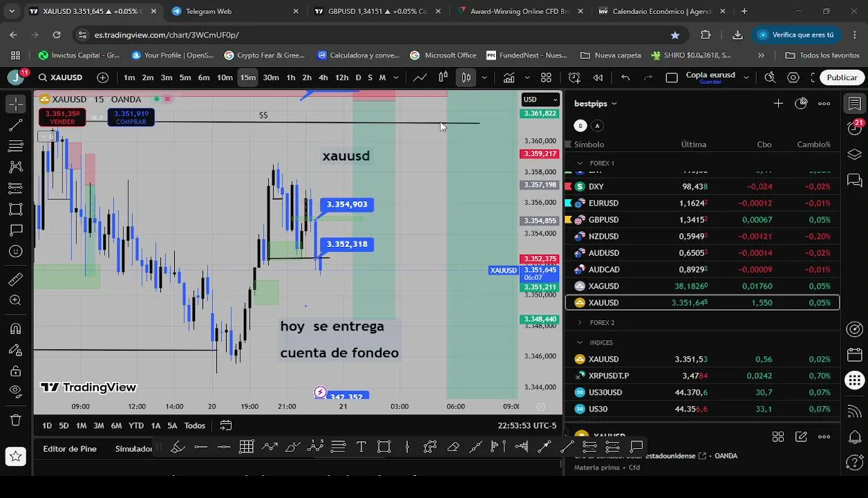The width and height of the screenshot is (868, 498).
Task: Add a symbol to the watchlist
Action: (x=778, y=104)
